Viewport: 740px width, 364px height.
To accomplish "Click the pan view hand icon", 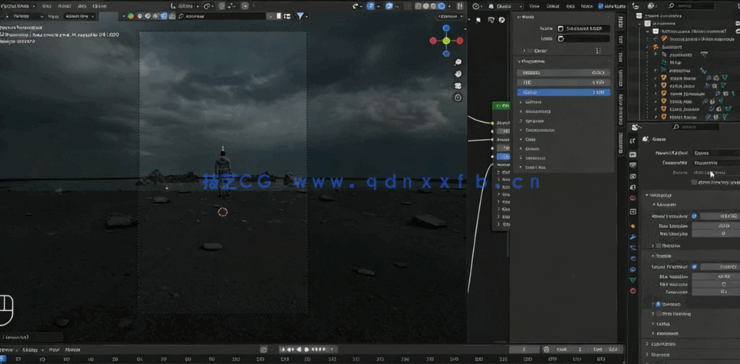I will coord(458,74).
